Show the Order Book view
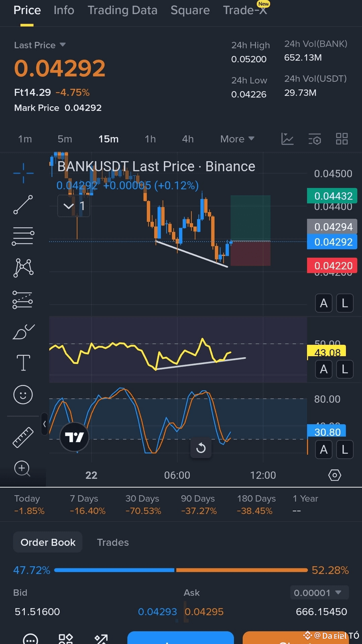The height and width of the screenshot is (644, 362). (x=48, y=542)
